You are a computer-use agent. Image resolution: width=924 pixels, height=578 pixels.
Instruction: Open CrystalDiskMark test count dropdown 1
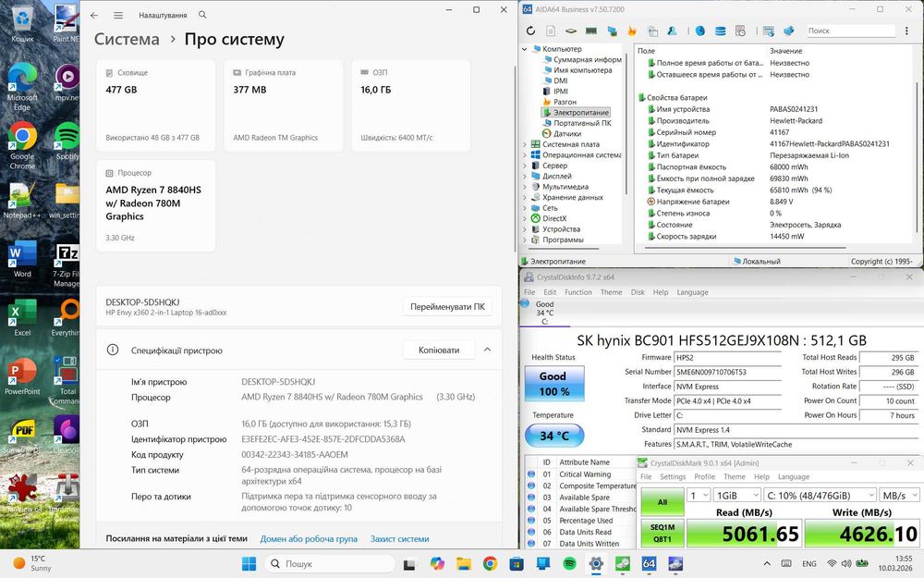pos(699,496)
